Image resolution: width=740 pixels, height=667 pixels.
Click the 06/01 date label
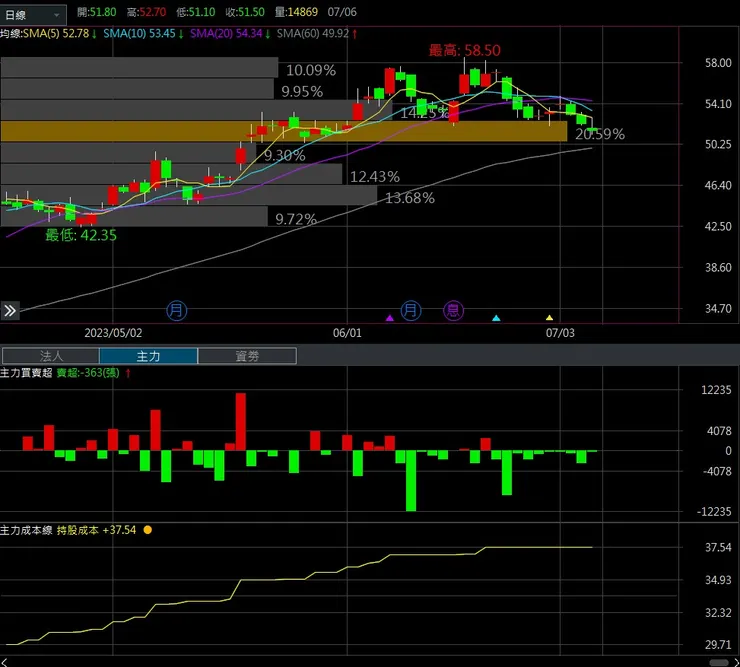pos(347,333)
